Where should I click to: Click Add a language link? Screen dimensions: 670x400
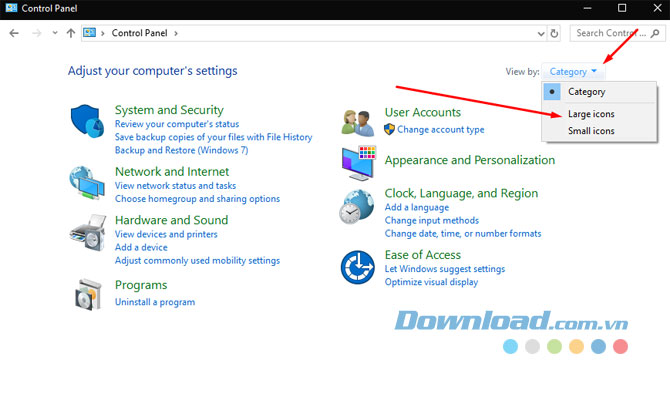[417, 207]
